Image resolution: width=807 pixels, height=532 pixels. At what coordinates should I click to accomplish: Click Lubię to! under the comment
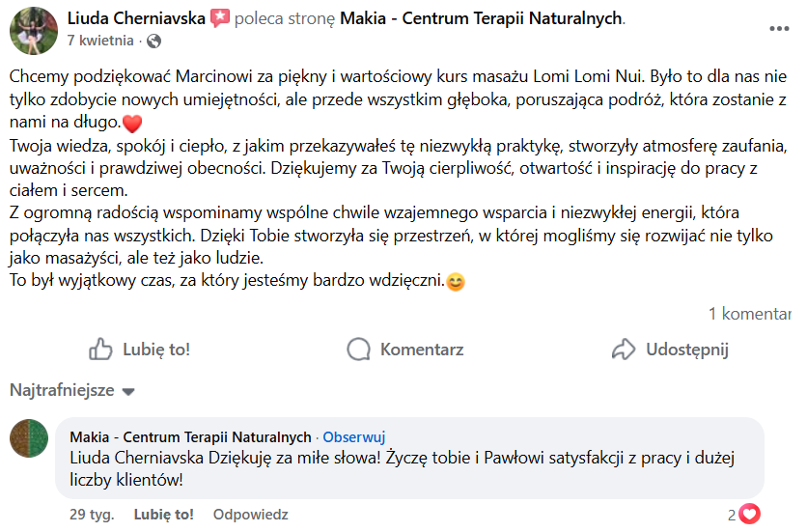[x=164, y=515]
